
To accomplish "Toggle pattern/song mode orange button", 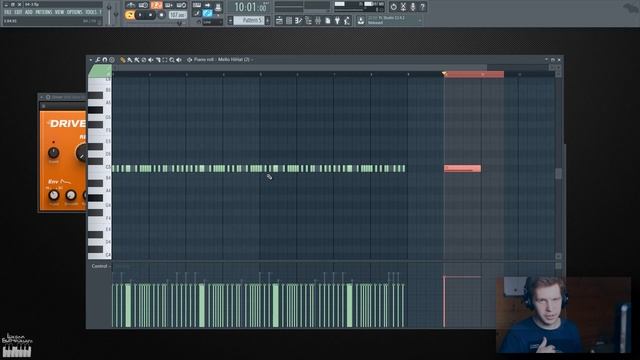I will [x=130, y=15].
